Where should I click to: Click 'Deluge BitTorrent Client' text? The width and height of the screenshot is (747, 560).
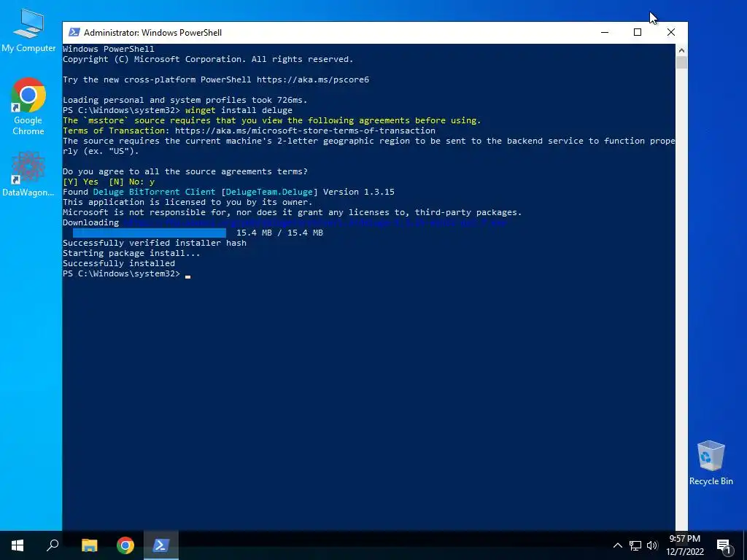154,192
